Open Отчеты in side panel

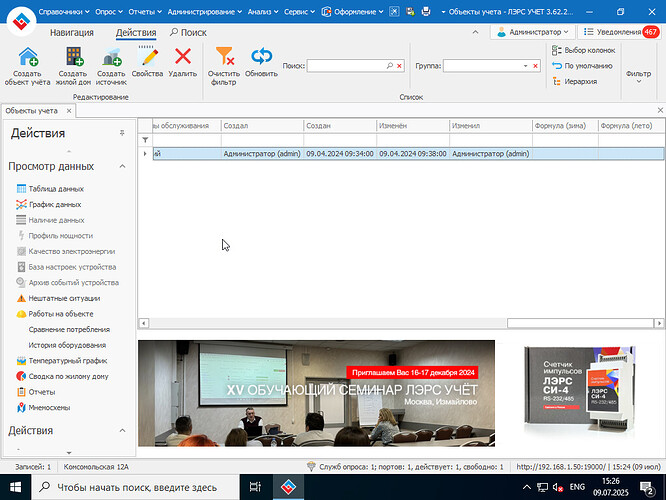(36, 392)
